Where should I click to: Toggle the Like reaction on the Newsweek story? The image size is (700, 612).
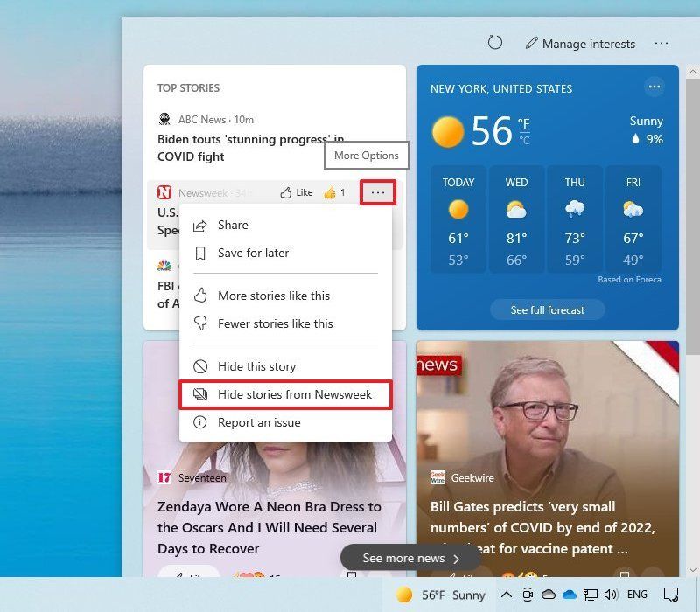point(296,192)
